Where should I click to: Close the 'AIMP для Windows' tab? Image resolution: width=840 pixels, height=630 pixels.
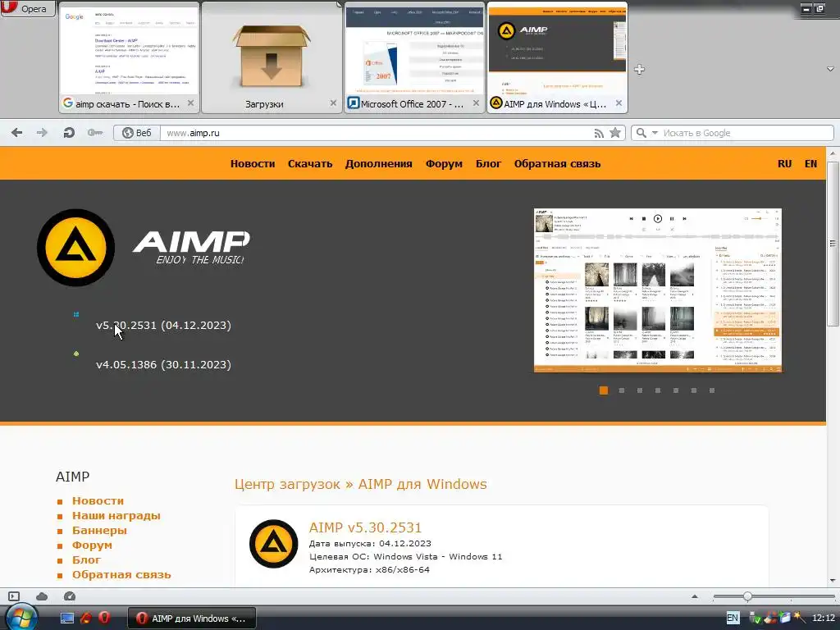619,103
